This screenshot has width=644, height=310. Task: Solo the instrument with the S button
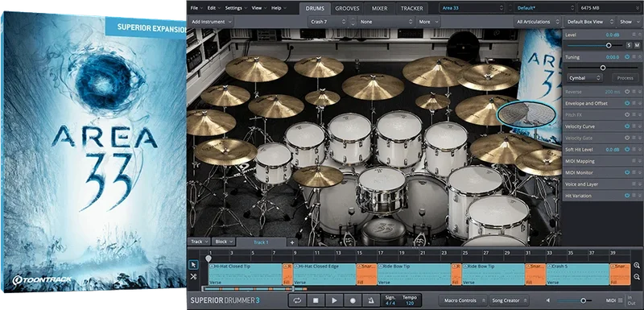[x=629, y=45]
